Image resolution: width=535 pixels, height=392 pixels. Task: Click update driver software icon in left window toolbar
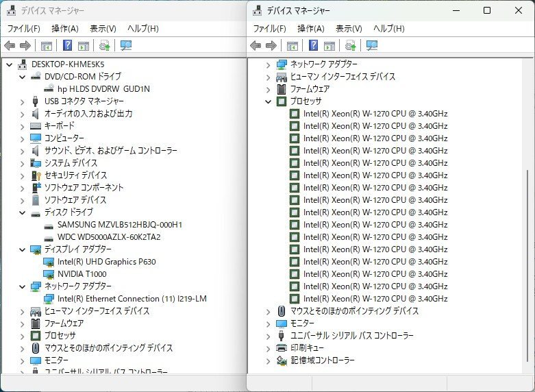[x=104, y=46]
